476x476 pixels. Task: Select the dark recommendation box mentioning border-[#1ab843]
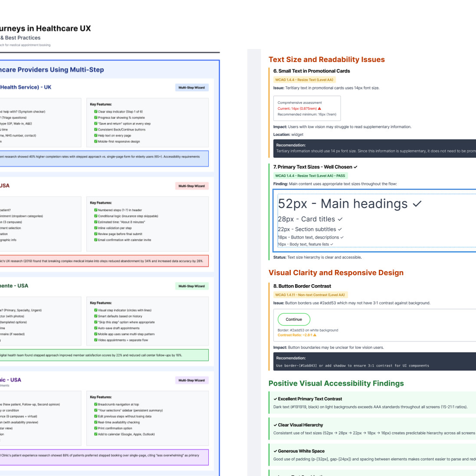pyautogui.click(x=374, y=361)
